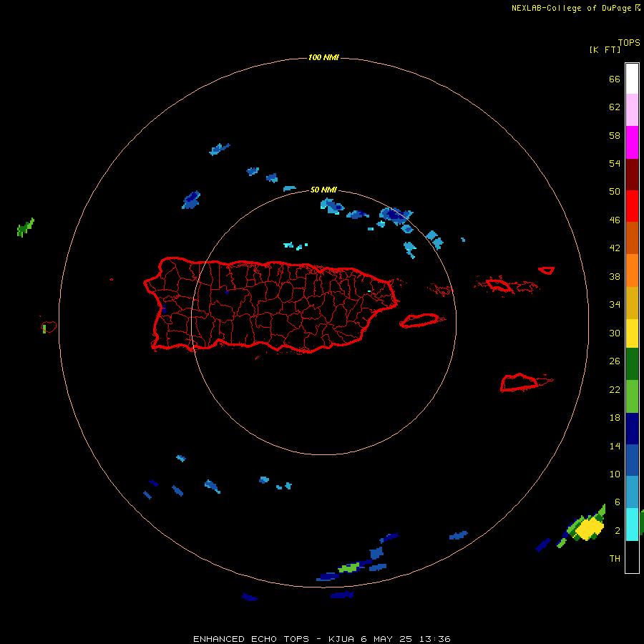Click the legend value "26"
644x644 pixels.
[615, 361]
